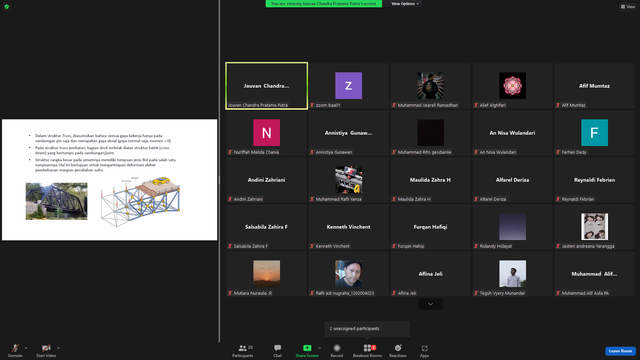640x360 pixels.
Task: Click Mutiara Nuraulia's sunset profile picture
Action: click(267, 273)
